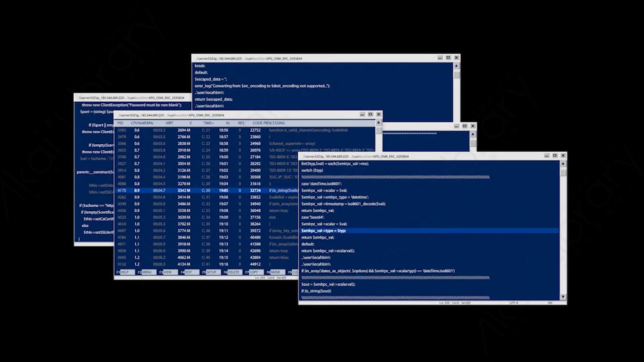This screenshot has height=362, width=644.
Task: Click 'if (is_string($out))' code line
Action: 316,291
